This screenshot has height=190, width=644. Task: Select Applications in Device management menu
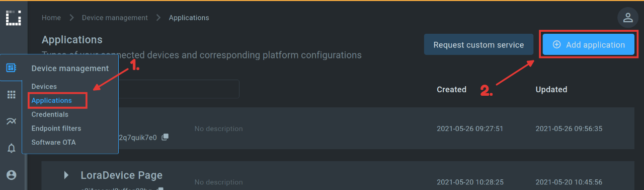[x=52, y=100]
